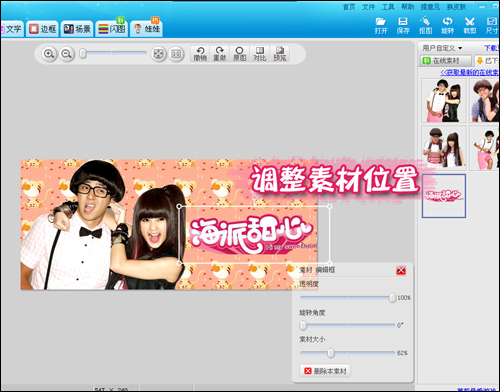Click the zoom out magnifier icon
This screenshot has width=500, height=392.
pyautogui.click(x=67, y=54)
